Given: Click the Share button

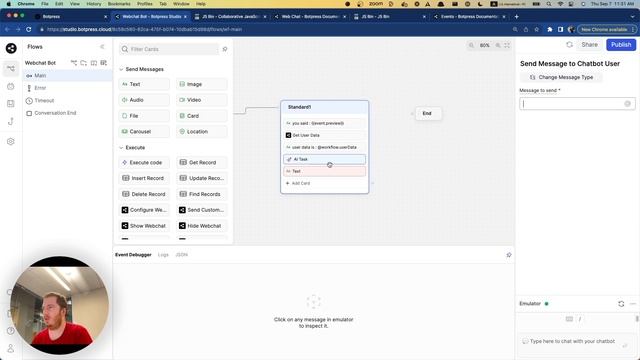Looking at the screenshot, I should click(x=589, y=45).
